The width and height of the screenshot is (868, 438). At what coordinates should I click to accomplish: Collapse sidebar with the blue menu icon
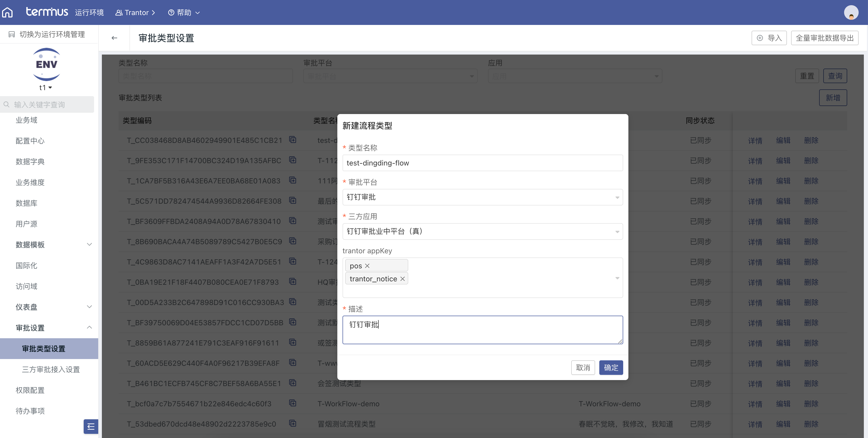click(x=91, y=427)
